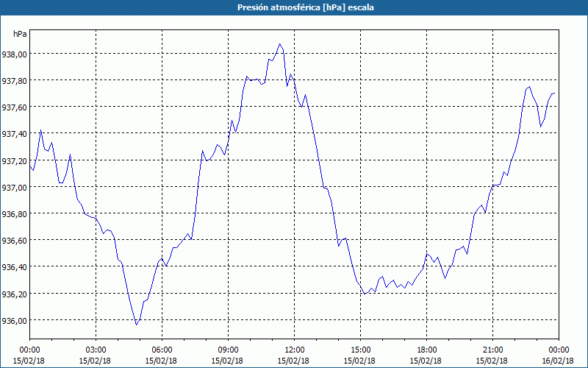588x368 pixels.
Task: Click the hPa unit label
Action: pyautogui.click(x=20, y=34)
